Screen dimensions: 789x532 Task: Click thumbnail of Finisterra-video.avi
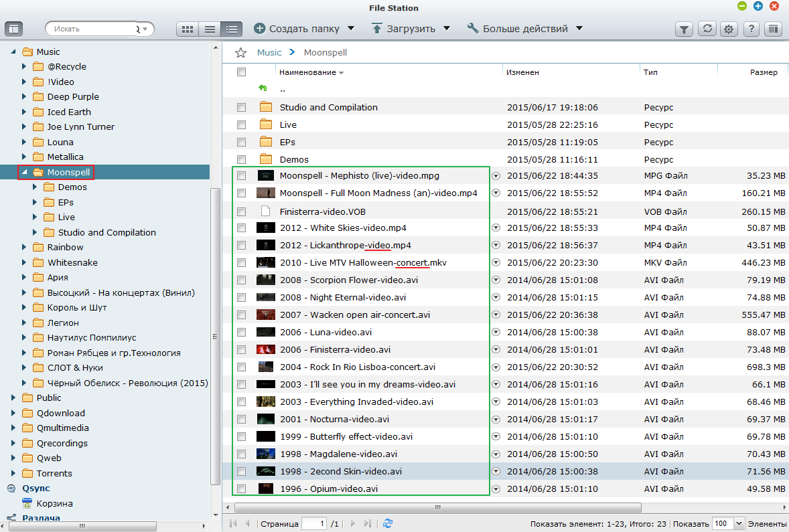(x=266, y=349)
